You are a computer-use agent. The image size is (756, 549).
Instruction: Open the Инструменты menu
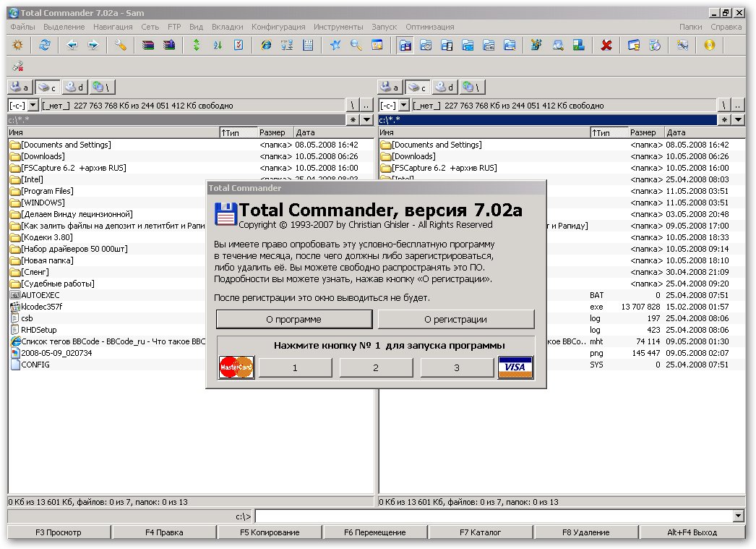coord(338,27)
